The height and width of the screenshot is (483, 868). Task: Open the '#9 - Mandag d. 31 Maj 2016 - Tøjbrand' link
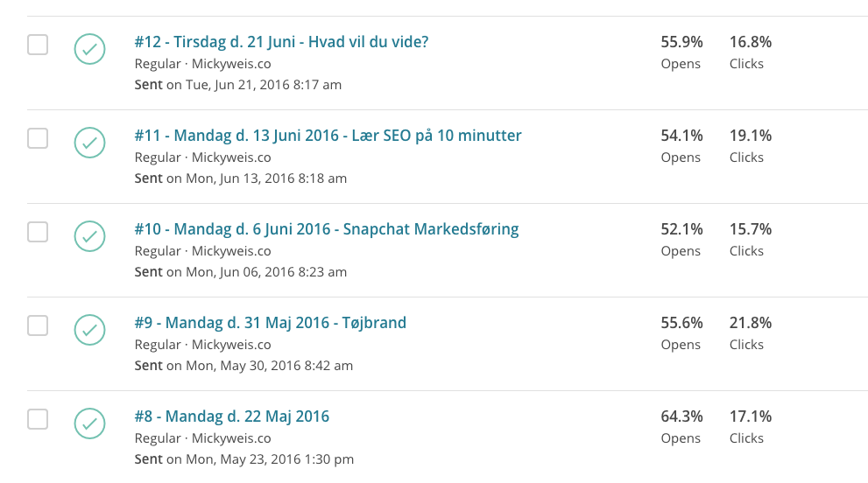(270, 323)
